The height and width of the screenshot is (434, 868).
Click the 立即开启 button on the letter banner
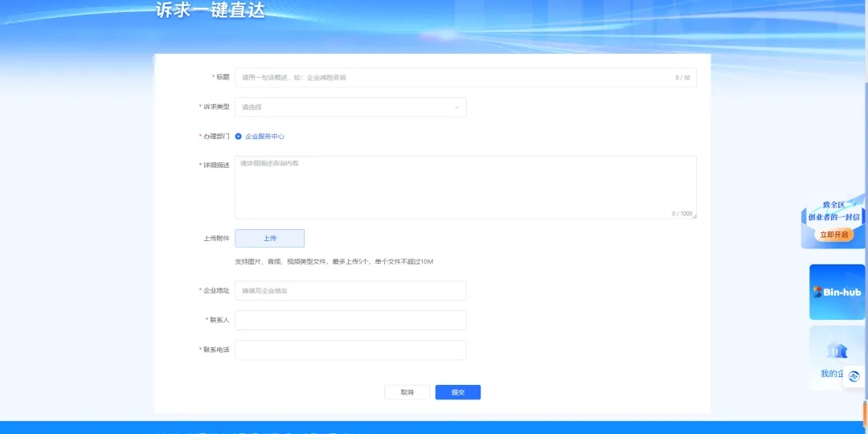(833, 235)
